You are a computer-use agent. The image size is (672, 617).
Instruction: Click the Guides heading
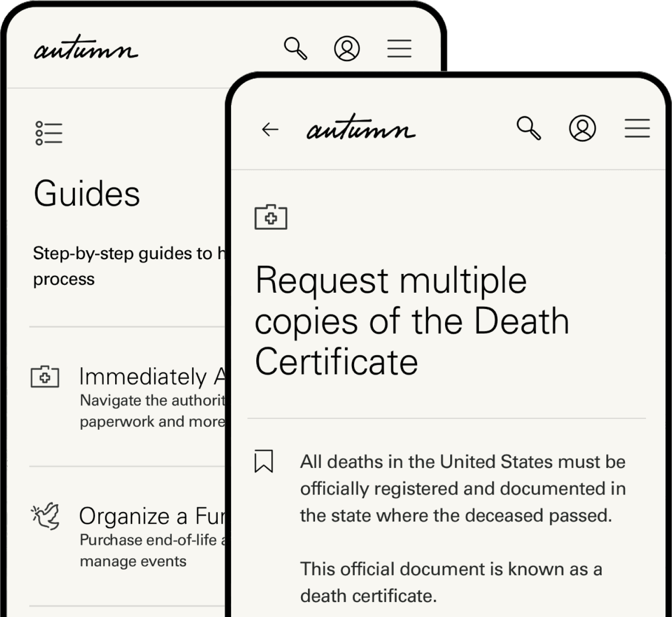pos(87,193)
